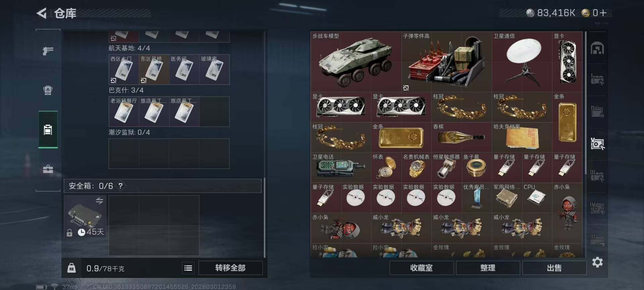Go back using the arrow beside 仓库
Screen dimensions: 644x290
coord(42,13)
